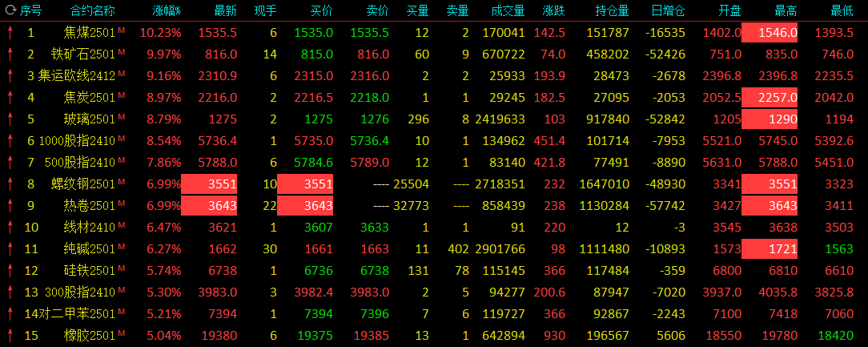Click the 18420 low price of 橡胶2501
Screen dimensions: 868x347
point(836,335)
